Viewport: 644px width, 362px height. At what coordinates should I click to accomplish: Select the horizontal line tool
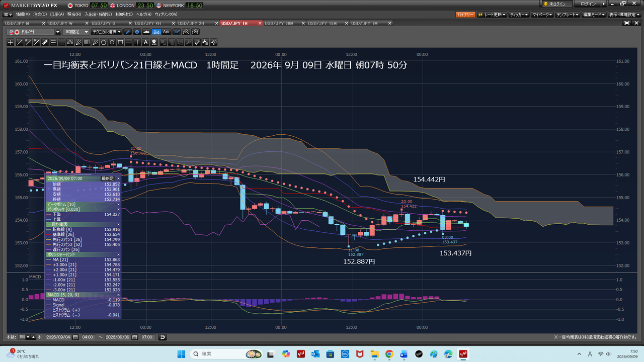[x=129, y=42]
